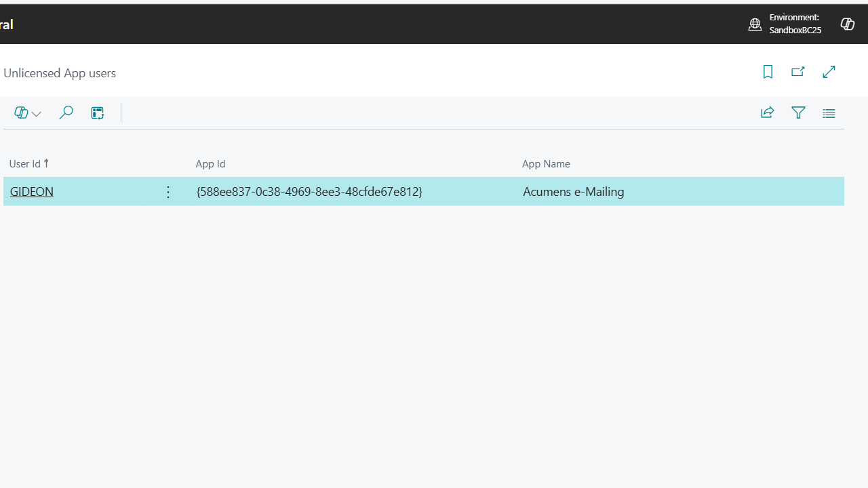Open Copilot from the top bar
868x488 pixels.
coord(847,24)
